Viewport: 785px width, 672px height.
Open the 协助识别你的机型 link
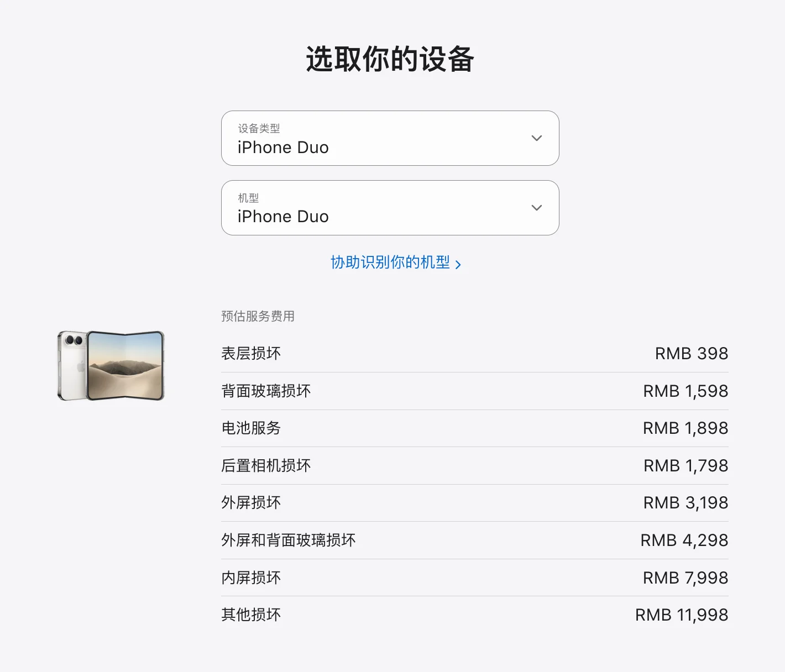(395, 262)
